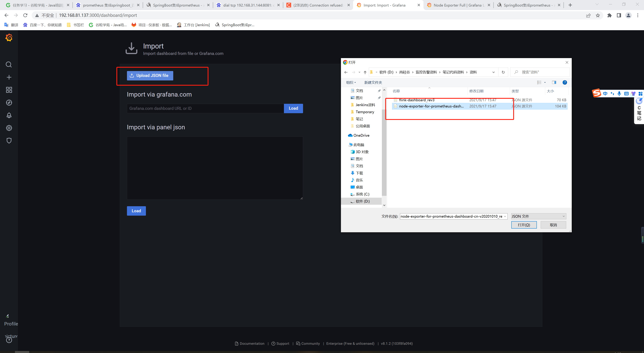
Task: Select OneDrive in the navigation pane
Action: 359,136
